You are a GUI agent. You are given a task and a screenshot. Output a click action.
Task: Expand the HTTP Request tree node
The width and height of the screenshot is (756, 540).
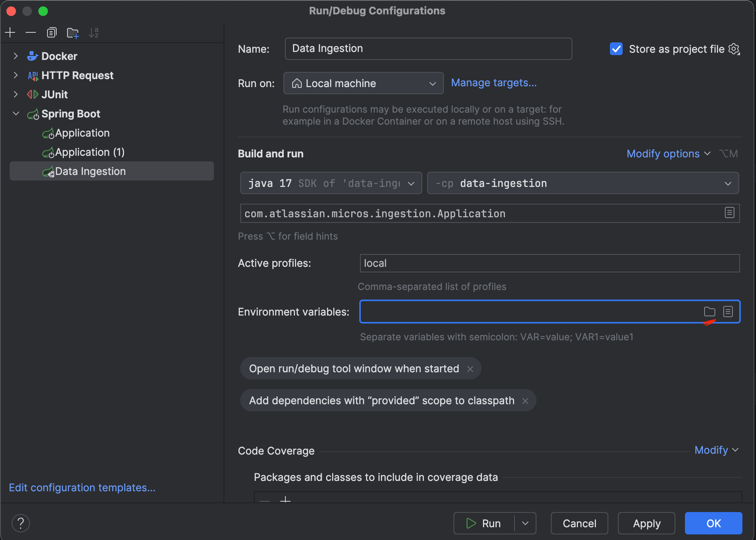tap(16, 75)
